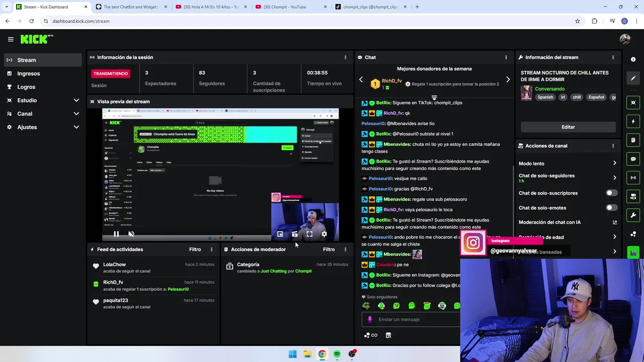Open Restricción de edad options arrow
This screenshot has height=362, width=644.
[x=614, y=237]
